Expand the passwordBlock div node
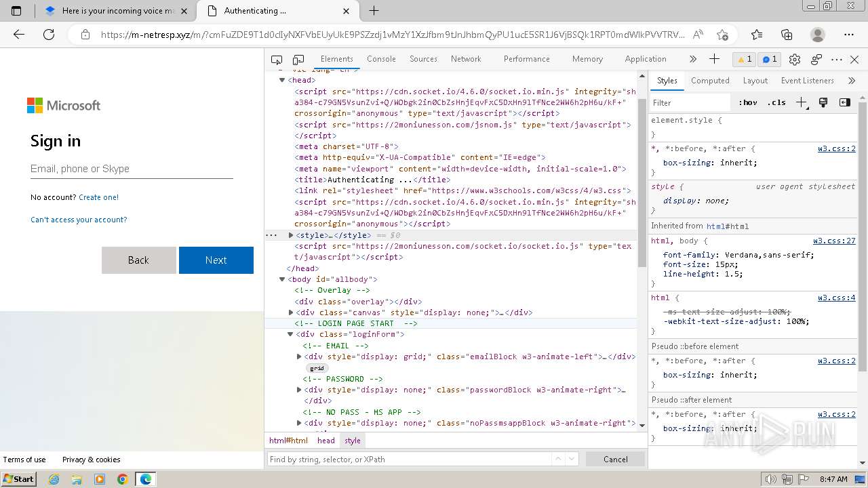Viewport: 868px width, 488px height. tap(299, 390)
